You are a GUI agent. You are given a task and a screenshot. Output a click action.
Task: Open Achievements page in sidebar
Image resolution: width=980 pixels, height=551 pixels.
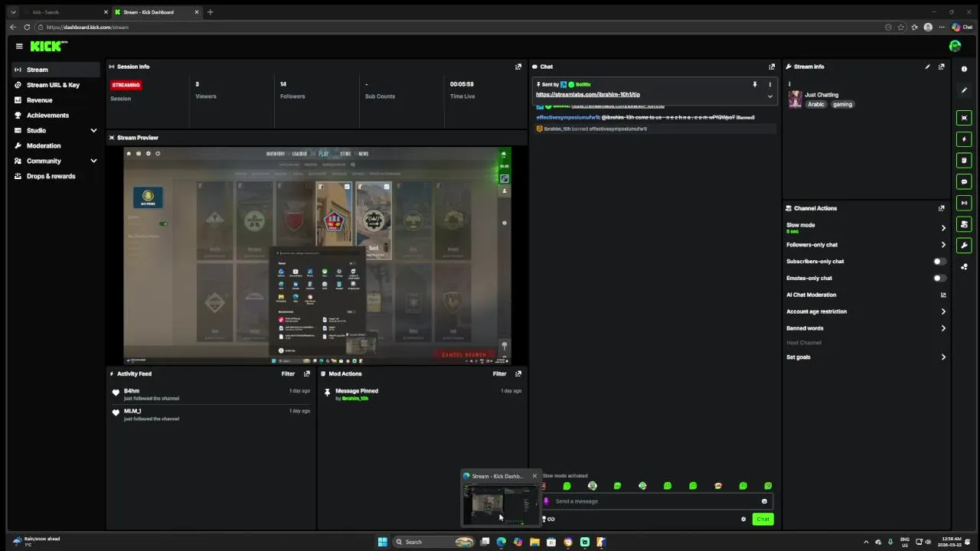pyautogui.click(x=55, y=116)
